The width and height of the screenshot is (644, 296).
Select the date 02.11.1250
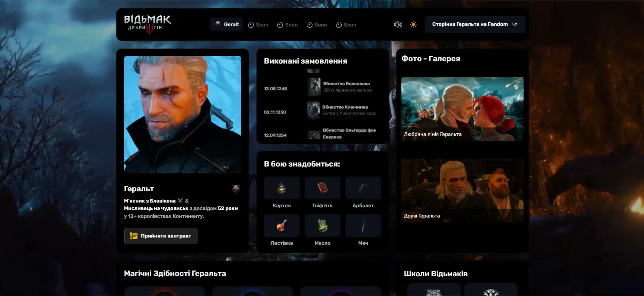click(x=275, y=112)
